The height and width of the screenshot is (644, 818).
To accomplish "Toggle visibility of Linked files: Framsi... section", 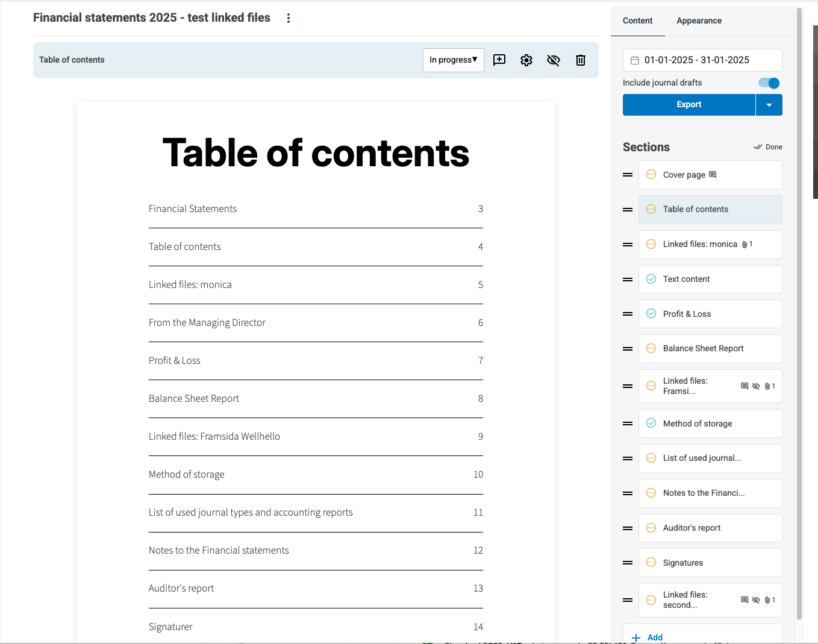I will tap(756, 386).
